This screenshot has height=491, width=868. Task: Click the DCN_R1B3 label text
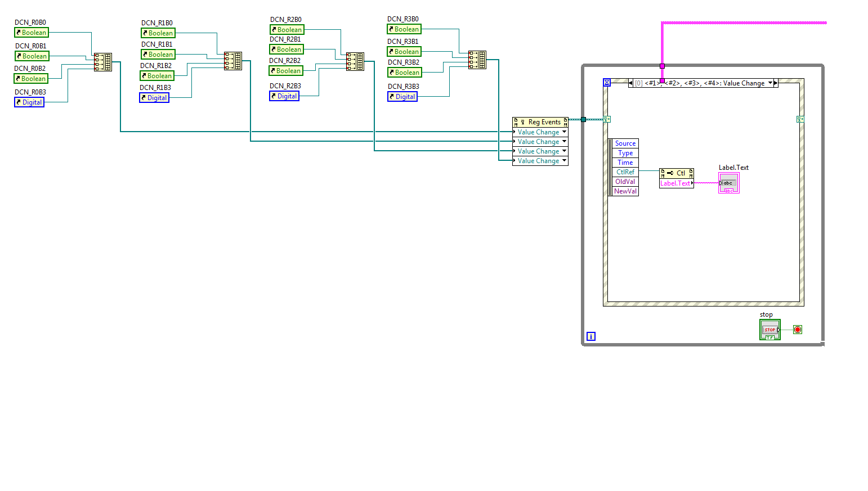155,88
